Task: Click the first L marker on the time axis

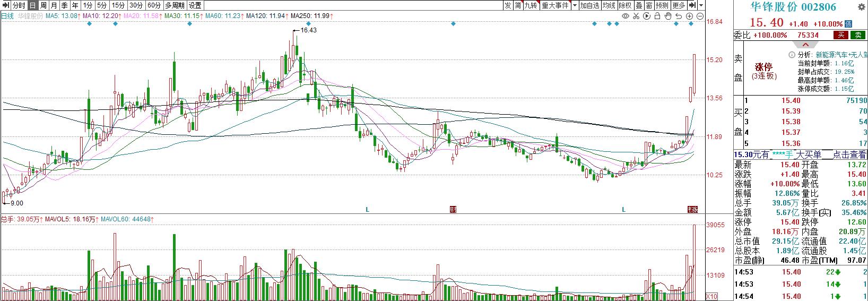Action: [367, 210]
